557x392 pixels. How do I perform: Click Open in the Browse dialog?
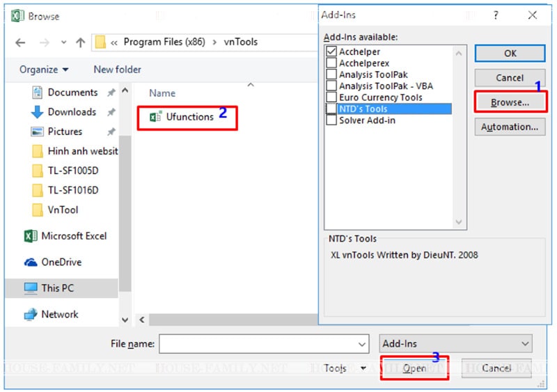(x=414, y=368)
